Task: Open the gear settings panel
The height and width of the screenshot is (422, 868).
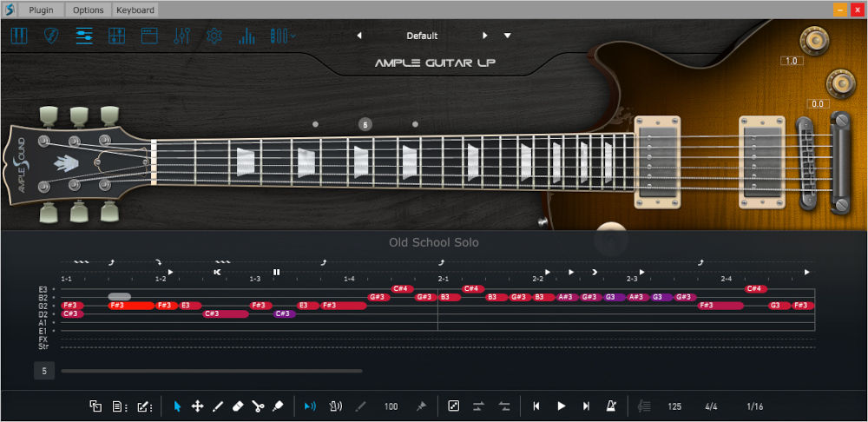Action: [214, 36]
